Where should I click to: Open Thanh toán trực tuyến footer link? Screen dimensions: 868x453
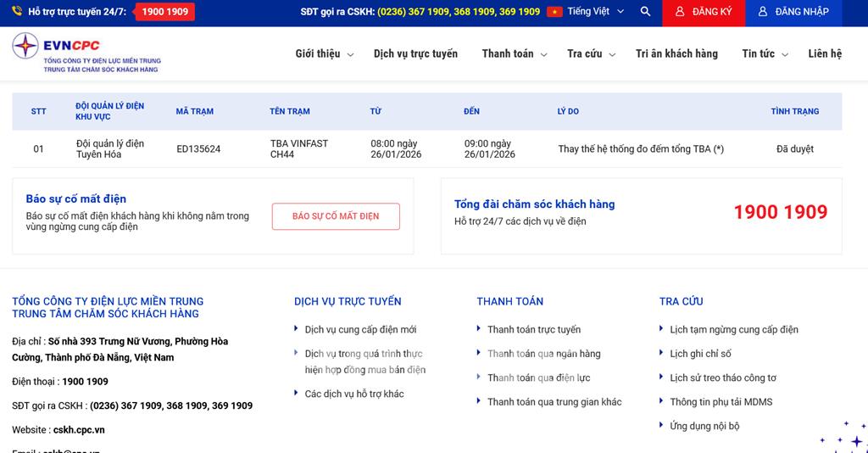click(x=533, y=329)
